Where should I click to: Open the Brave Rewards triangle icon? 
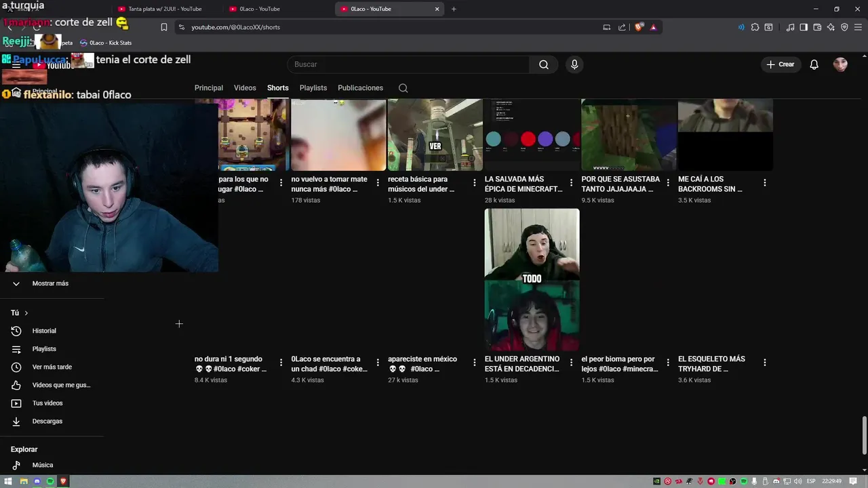click(x=653, y=27)
